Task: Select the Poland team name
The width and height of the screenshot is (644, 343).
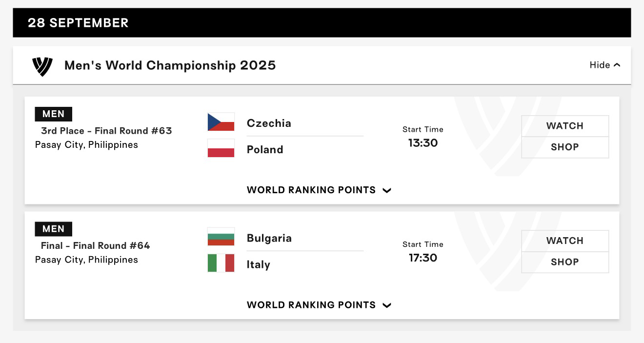Action: tap(265, 149)
